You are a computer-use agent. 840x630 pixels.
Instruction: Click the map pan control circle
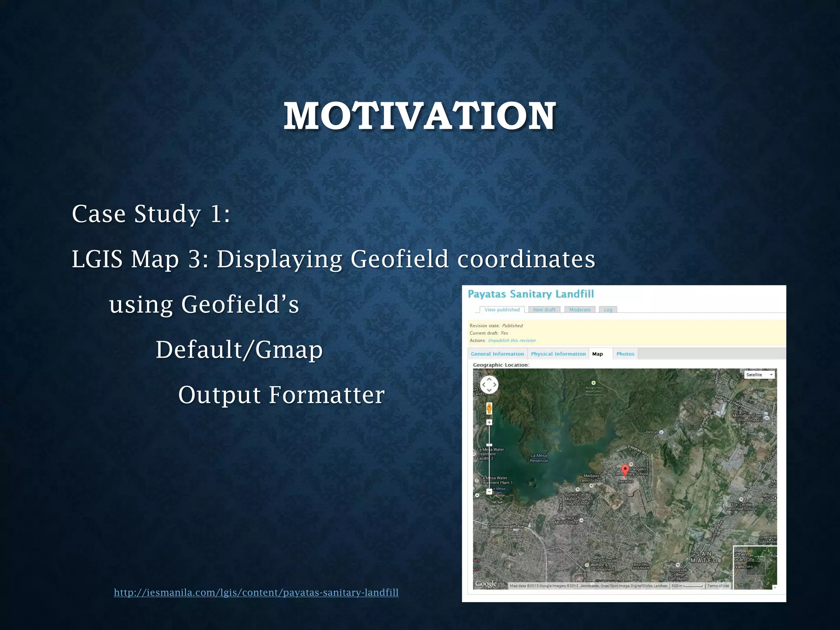[489, 385]
